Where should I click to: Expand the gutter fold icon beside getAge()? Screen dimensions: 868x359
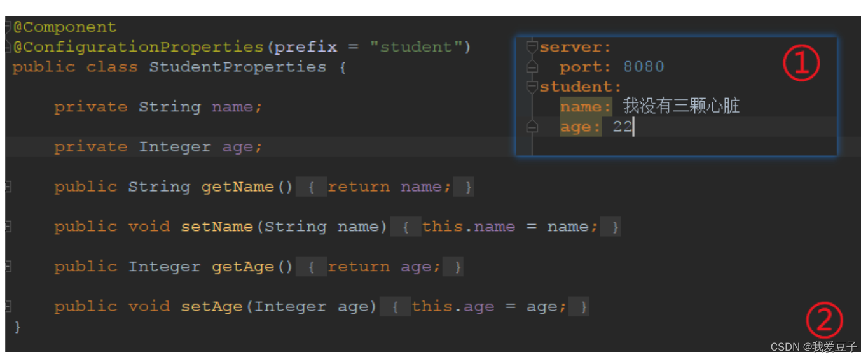point(8,266)
